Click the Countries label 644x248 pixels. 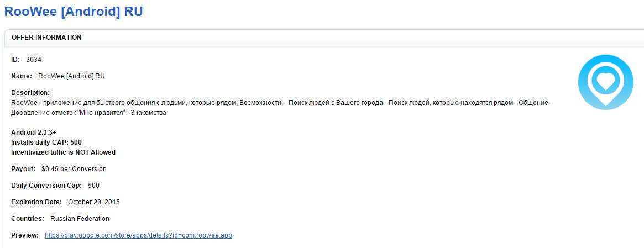tap(28, 219)
